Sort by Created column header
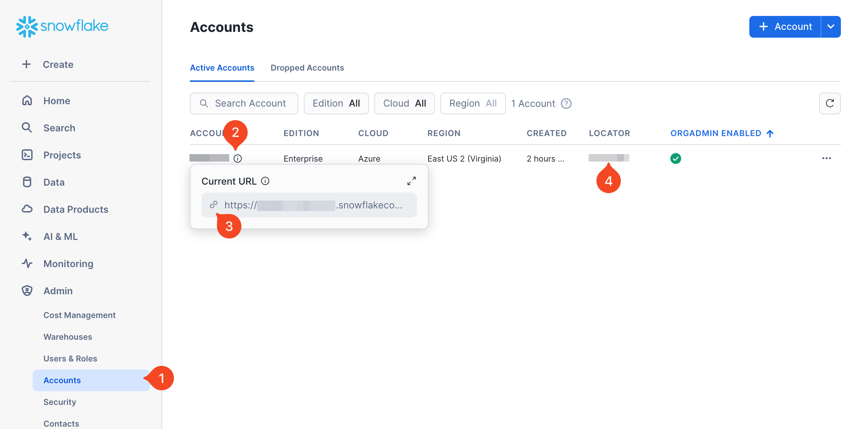This screenshot has width=868, height=429. pos(547,133)
